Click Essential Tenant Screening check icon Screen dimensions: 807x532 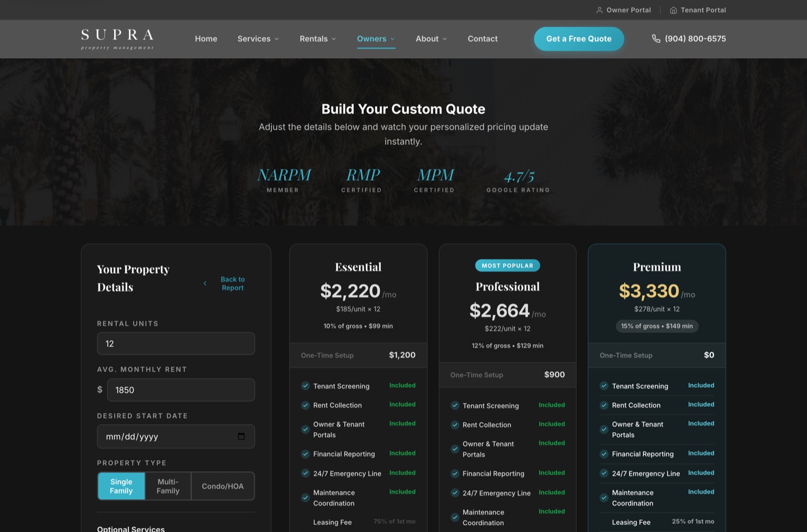[x=306, y=386]
